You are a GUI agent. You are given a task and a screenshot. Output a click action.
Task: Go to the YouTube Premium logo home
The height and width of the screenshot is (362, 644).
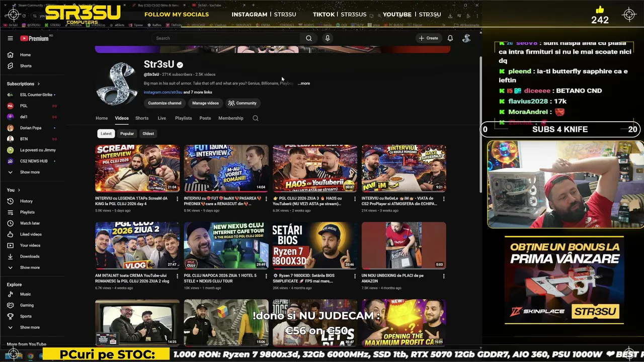click(x=34, y=38)
